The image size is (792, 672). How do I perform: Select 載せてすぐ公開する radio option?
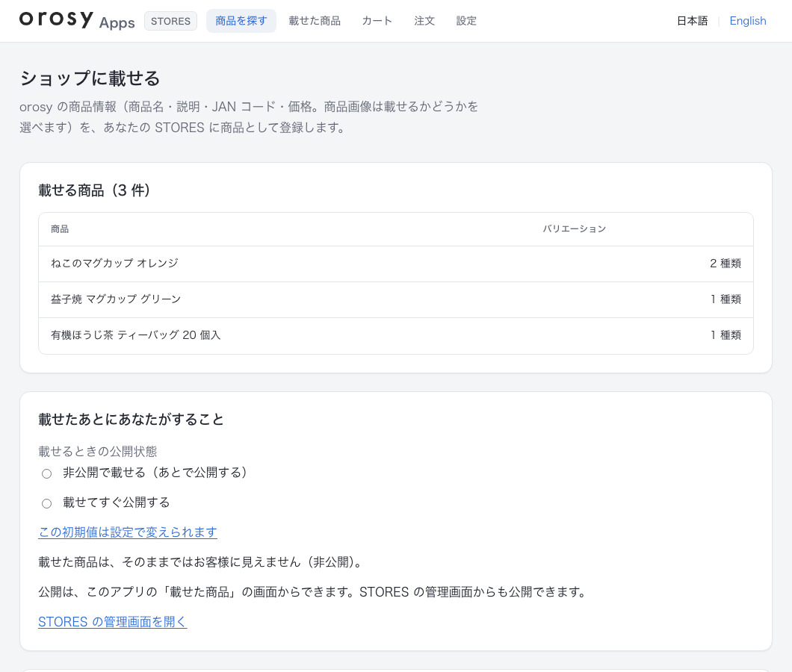click(x=47, y=503)
